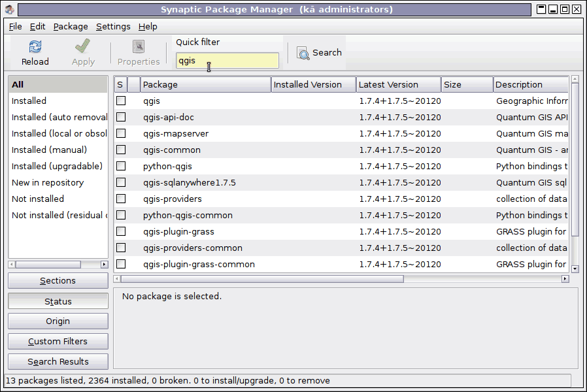Mark the qgis-common checkbox
This screenshot has width=587, height=392.
(121, 150)
